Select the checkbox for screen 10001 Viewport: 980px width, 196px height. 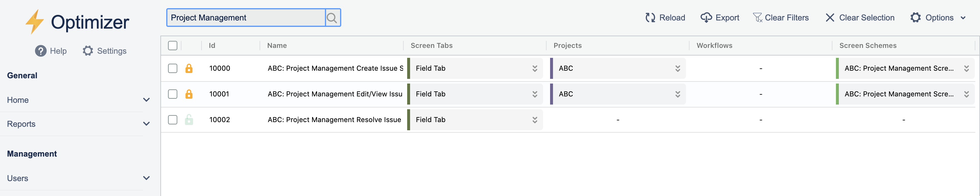tap(173, 94)
